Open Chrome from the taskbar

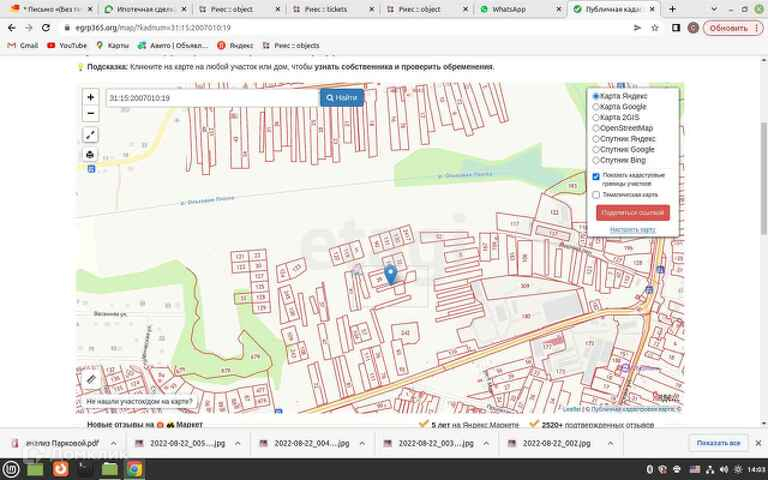coord(133,468)
